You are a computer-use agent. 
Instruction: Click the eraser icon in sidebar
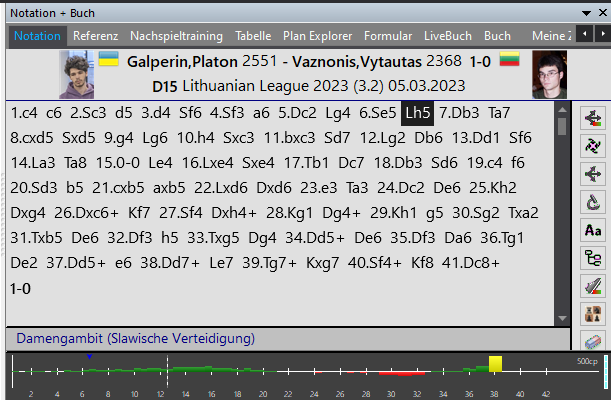click(591, 341)
